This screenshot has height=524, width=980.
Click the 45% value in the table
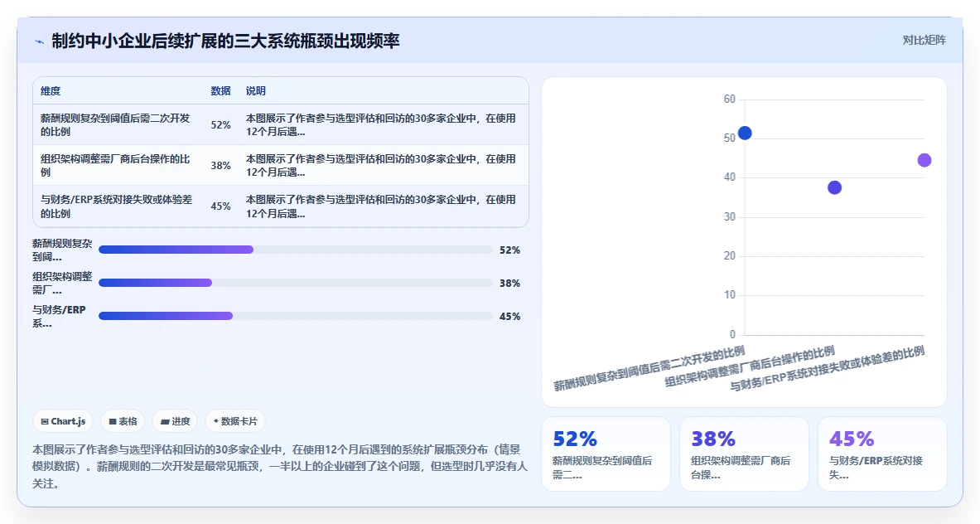[220, 206]
